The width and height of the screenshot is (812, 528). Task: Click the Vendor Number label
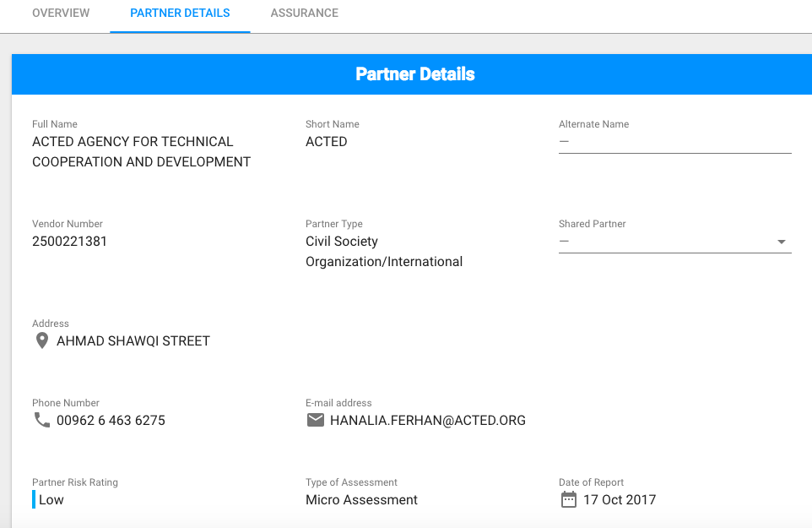[x=68, y=224]
